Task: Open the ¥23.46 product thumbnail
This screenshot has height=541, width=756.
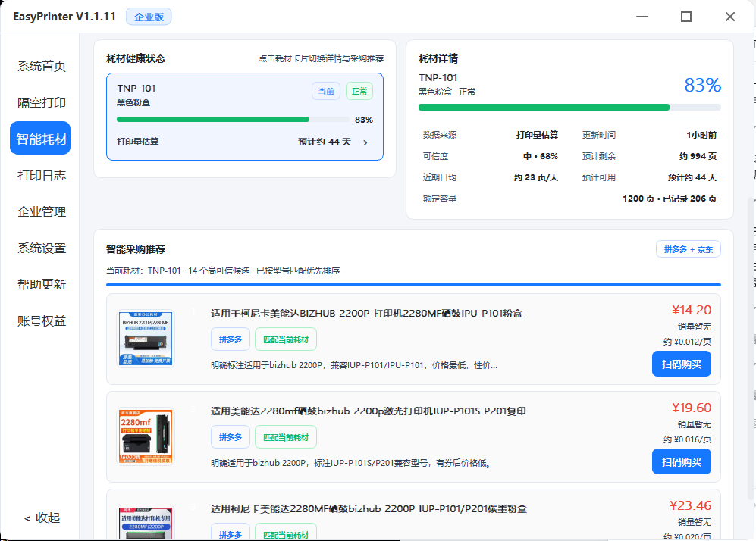Action: click(x=146, y=523)
